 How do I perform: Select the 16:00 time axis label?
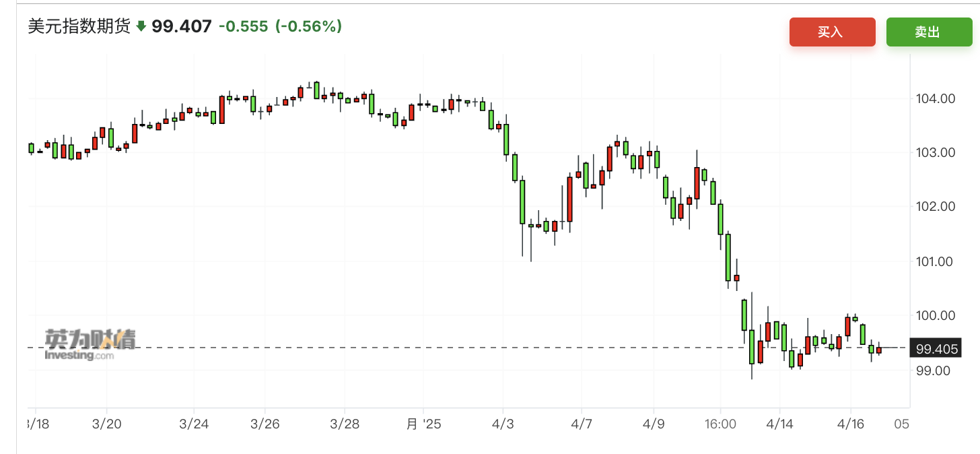(720, 424)
